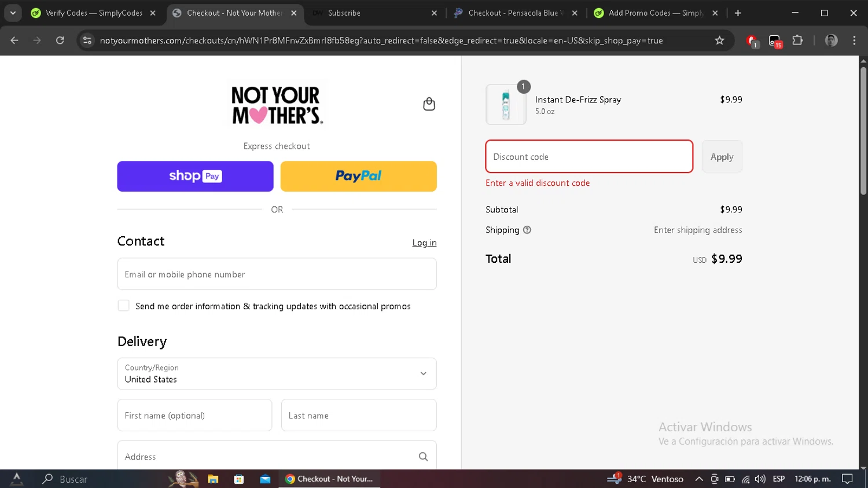
Task: Click the Discount code field
Action: (589, 156)
